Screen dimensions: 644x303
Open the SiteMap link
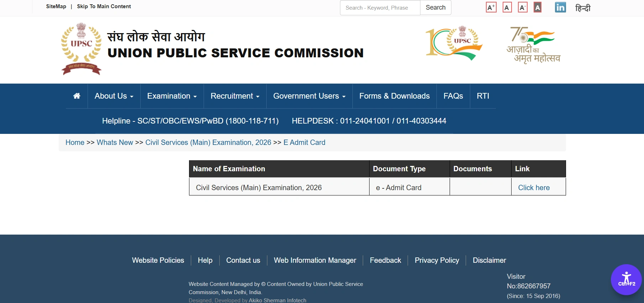[x=56, y=6]
